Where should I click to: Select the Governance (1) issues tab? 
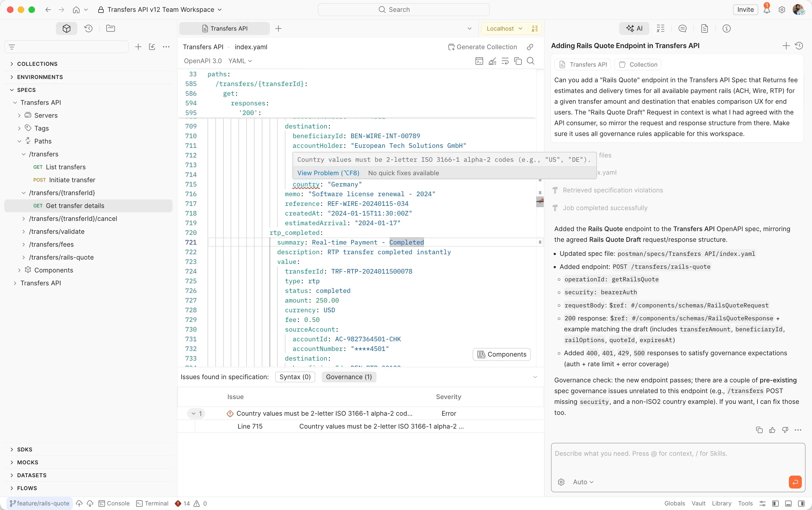(349, 377)
